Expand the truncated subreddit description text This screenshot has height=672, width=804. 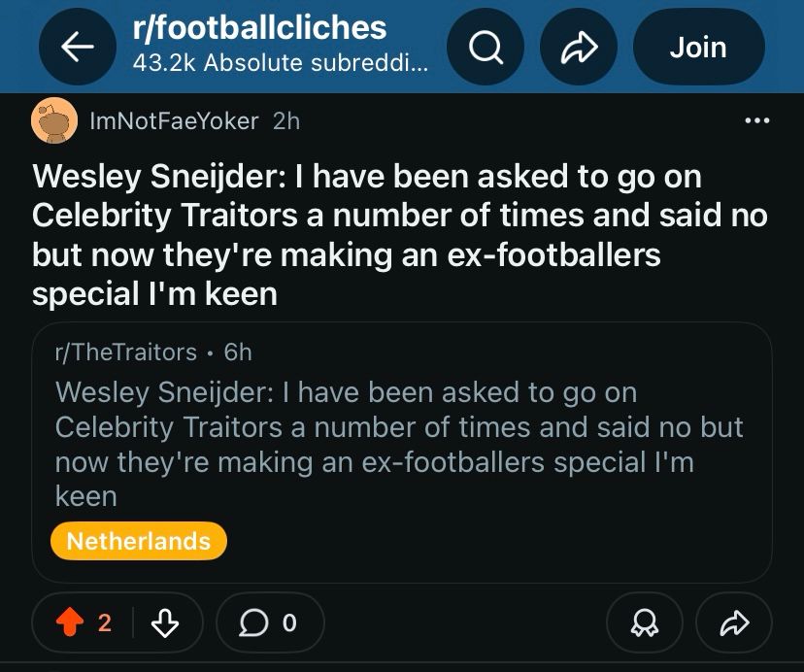click(x=281, y=63)
